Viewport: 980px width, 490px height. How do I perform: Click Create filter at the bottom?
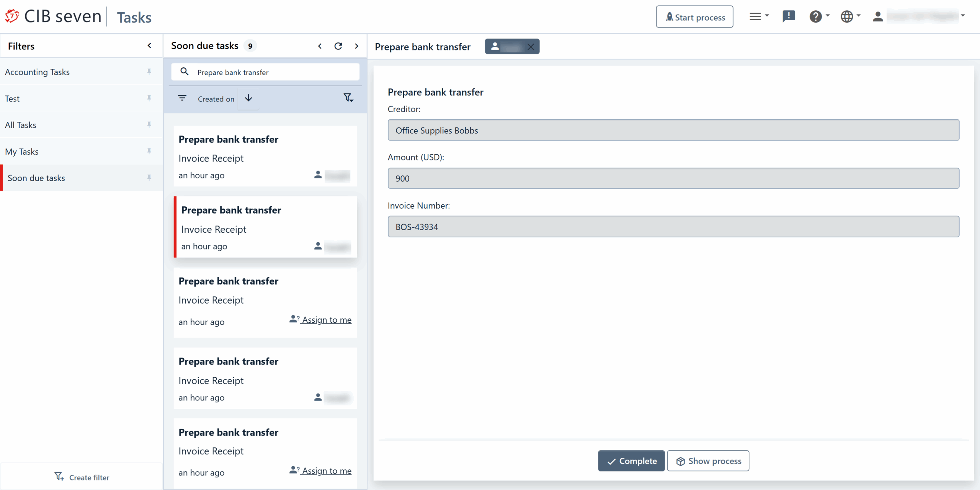point(82,477)
